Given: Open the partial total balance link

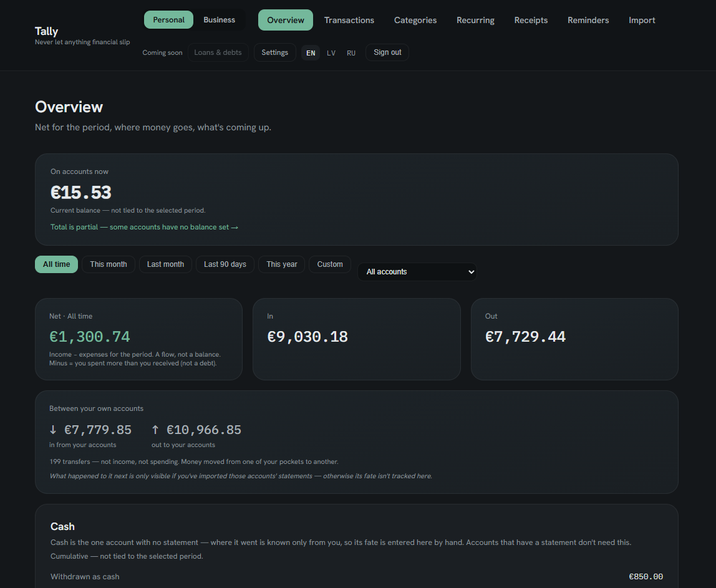Looking at the screenshot, I should click(x=144, y=227).
